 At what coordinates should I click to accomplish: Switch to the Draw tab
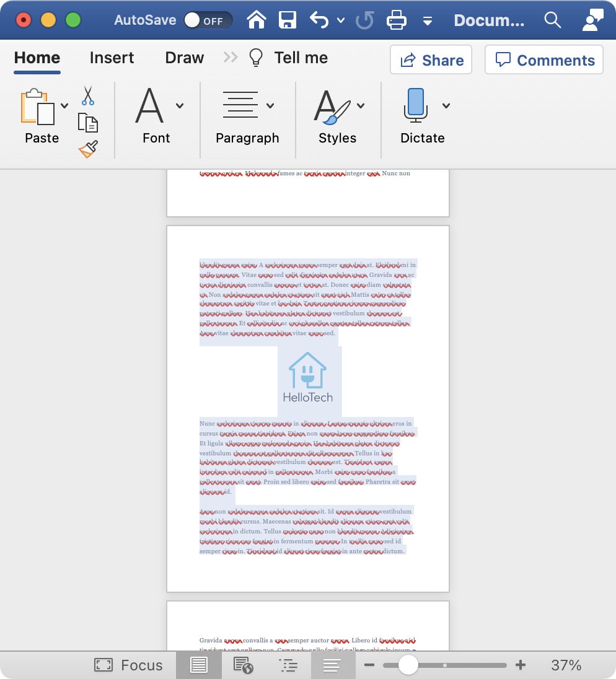coord(185,58)
